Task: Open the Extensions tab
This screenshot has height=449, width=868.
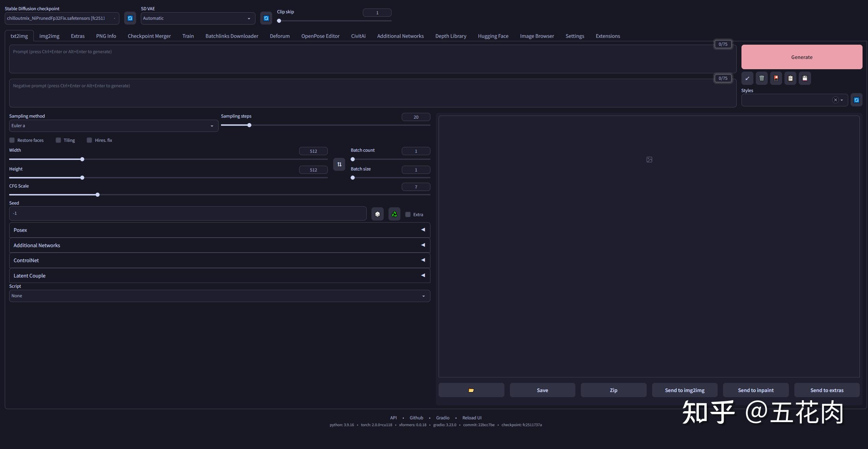Action: pos(607,36)
